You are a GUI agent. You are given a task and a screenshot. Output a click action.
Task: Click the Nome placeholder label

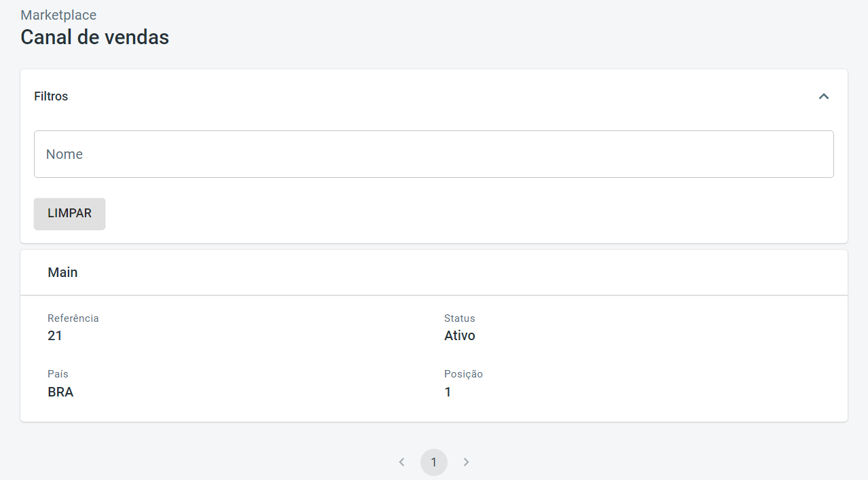[65, 154]
